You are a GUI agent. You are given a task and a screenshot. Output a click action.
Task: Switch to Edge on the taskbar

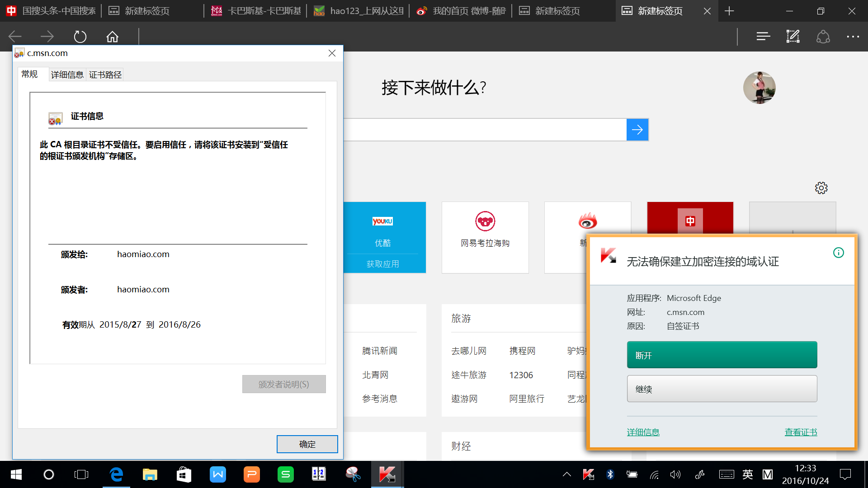116,474
